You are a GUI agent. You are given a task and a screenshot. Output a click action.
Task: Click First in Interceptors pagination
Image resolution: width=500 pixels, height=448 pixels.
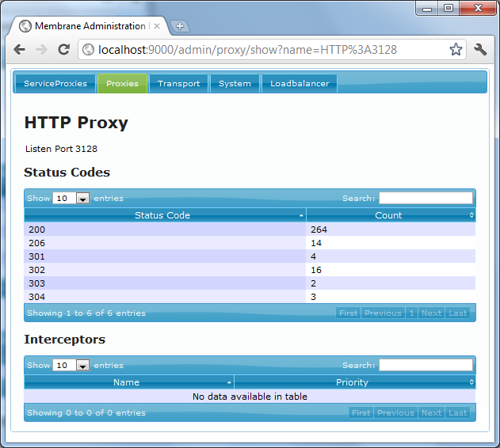(361, 413)
